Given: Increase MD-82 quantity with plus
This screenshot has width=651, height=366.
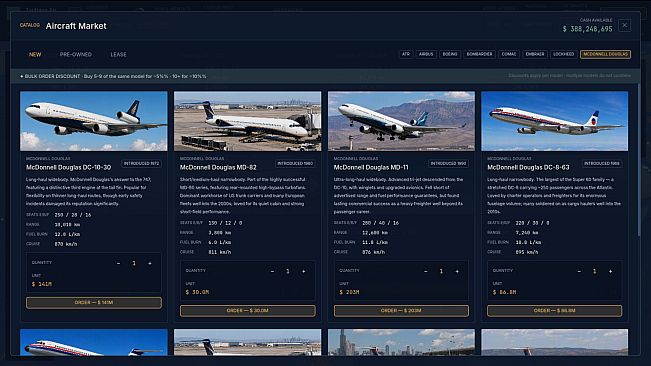Looking at the screenshot, I should click(x=304, y=271).
